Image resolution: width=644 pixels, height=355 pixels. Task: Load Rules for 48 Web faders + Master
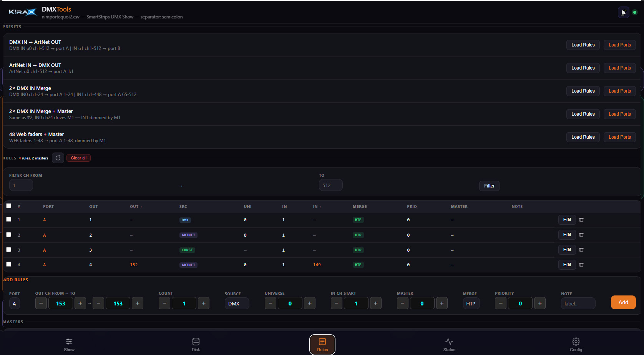tap(583, 137)
